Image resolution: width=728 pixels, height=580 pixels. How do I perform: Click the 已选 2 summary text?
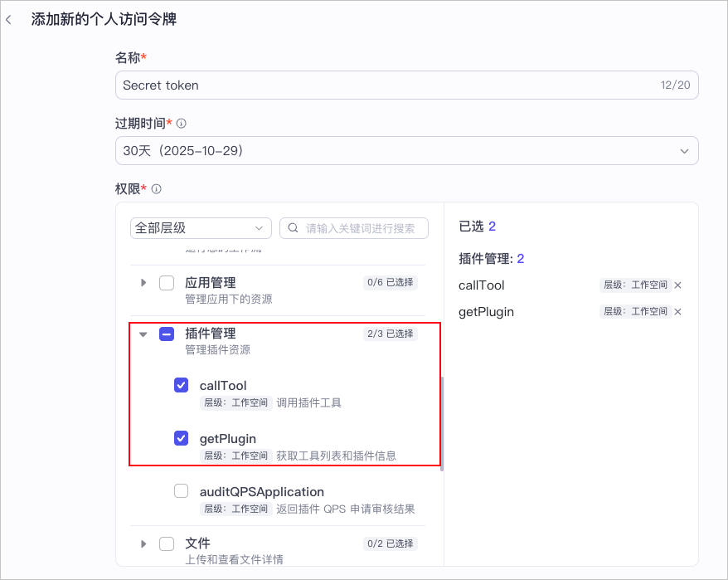tap(478, 227)
